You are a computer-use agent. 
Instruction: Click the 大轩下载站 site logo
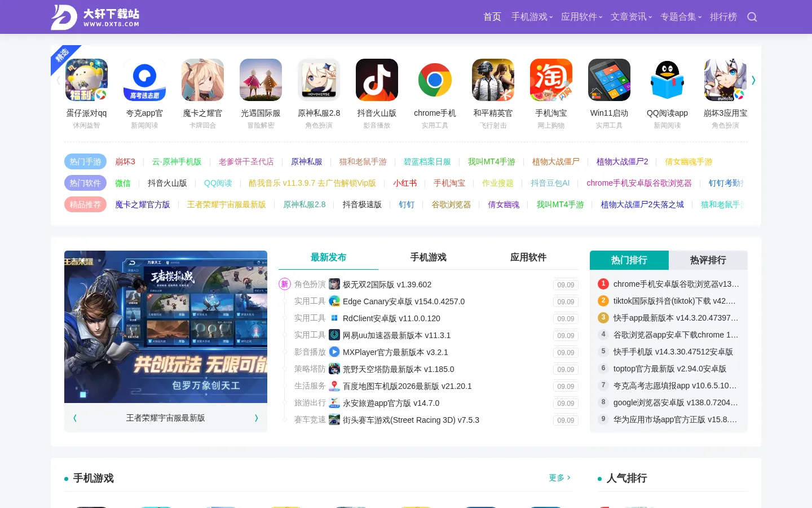[95, 17]
